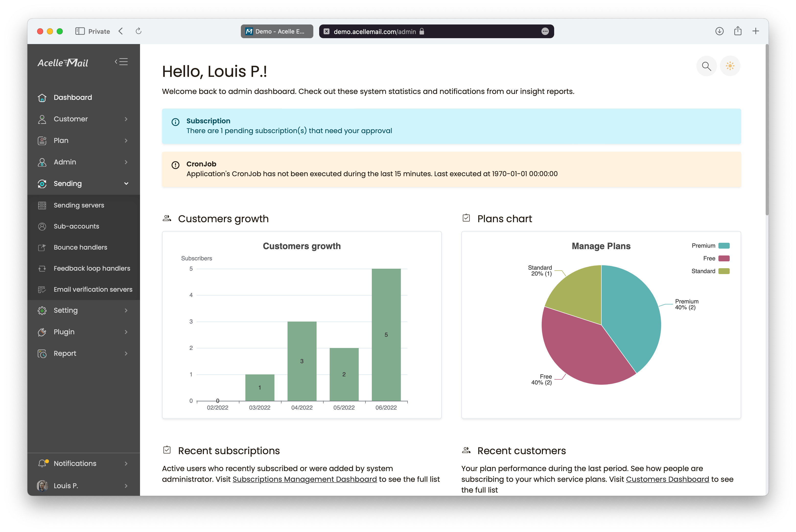Image resolution: width=796 pixels, height=532 pixels.
Task: Click the Customer icon in sidebar
Action: tap(42, 119)
